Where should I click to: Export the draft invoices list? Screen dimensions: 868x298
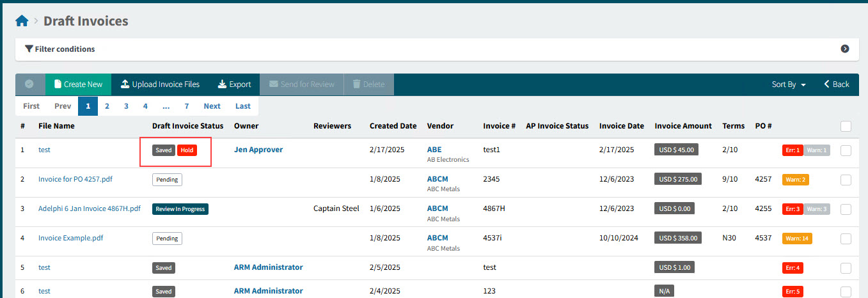234,84
